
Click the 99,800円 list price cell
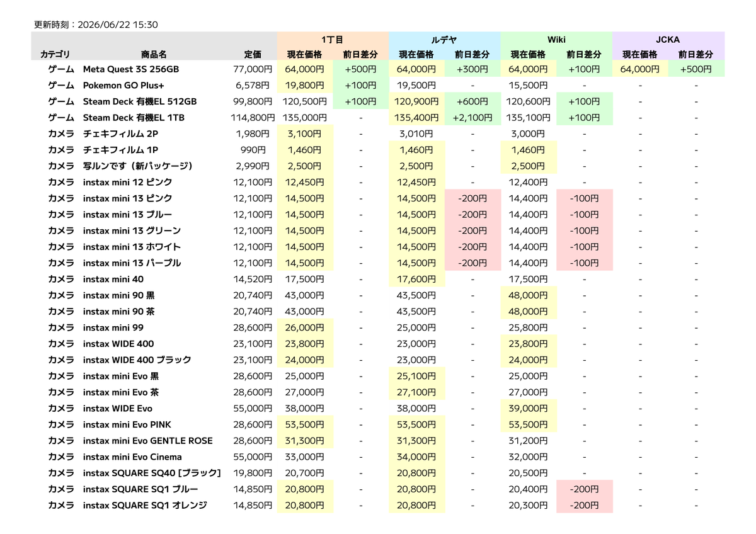click(253, 101)
